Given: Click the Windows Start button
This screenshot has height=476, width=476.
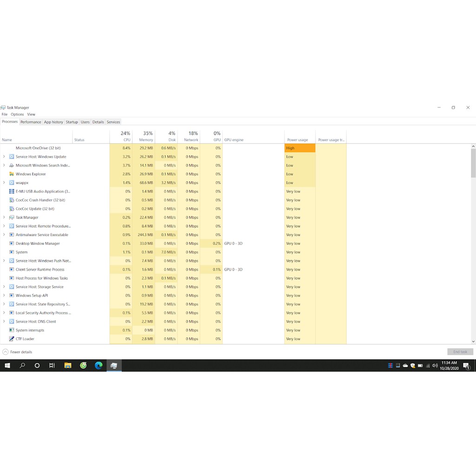Looking at the screenshot, I should coord(7,365).
